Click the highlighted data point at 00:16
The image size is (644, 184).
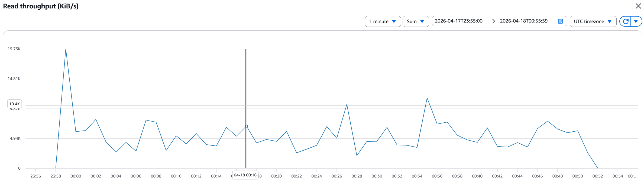point(246,126)
